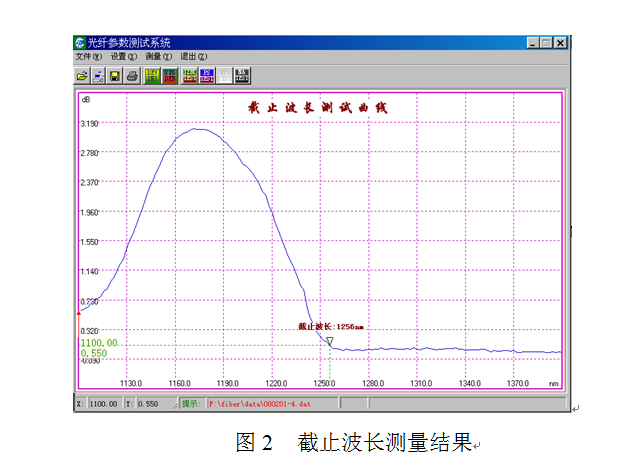Click the 3.190 y-axis label
The height and width of the screenshot is (463, 644).
[x=90, y=124]
